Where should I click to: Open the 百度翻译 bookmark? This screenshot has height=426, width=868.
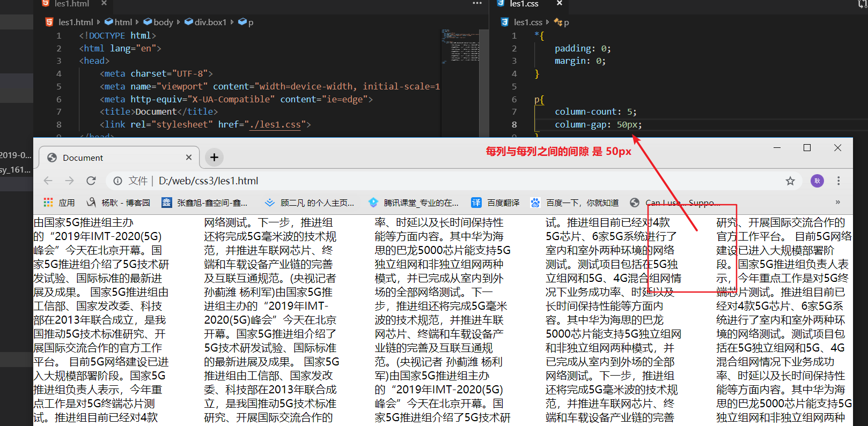tap(496, 203)
